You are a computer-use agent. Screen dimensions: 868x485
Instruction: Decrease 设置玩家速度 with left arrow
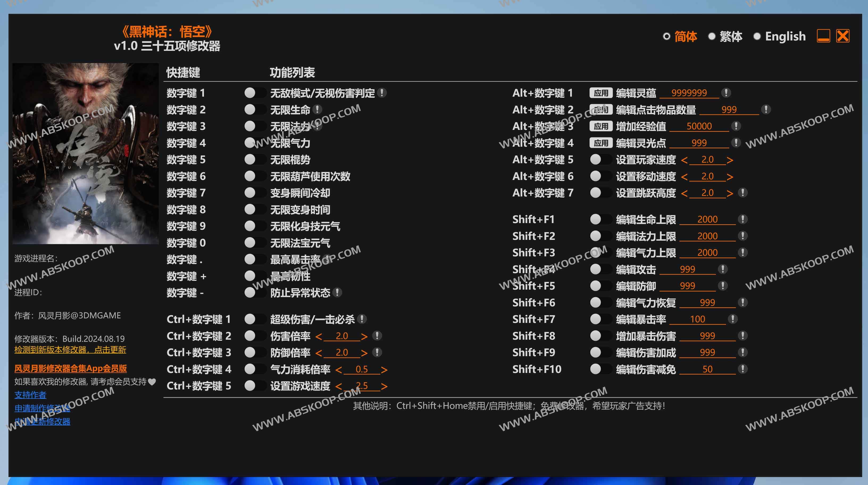click(684, 160)
